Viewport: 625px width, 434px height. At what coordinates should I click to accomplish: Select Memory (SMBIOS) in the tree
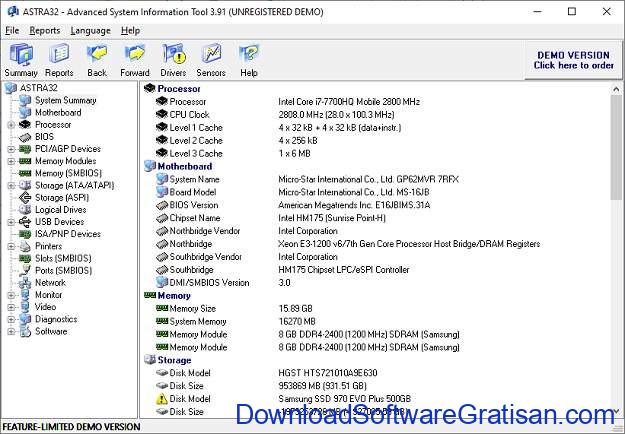coord(69,173)
